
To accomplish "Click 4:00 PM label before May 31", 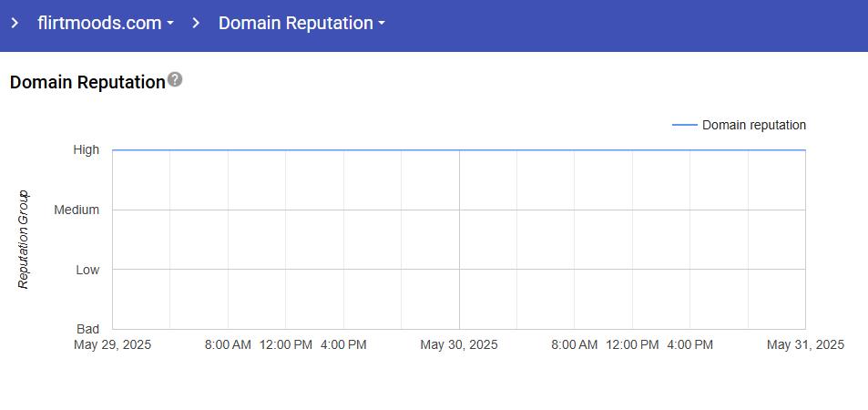I will click(x=690, y=345).
